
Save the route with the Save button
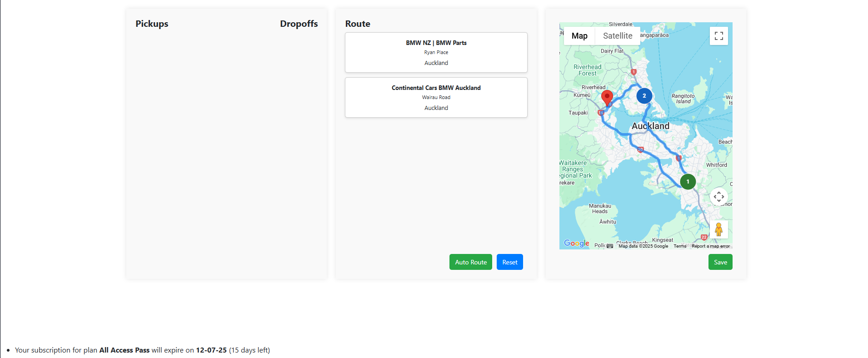720,262
